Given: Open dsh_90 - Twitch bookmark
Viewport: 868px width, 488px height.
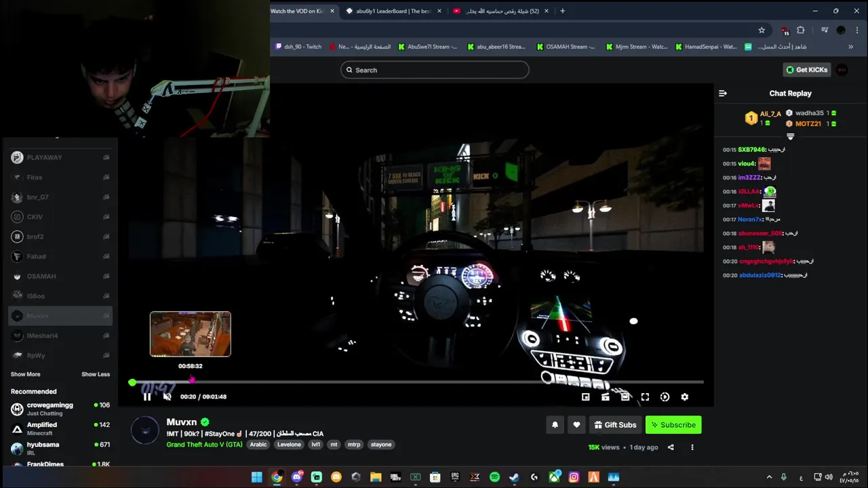Looking at the screenshot, I should (x=298, y=47).
